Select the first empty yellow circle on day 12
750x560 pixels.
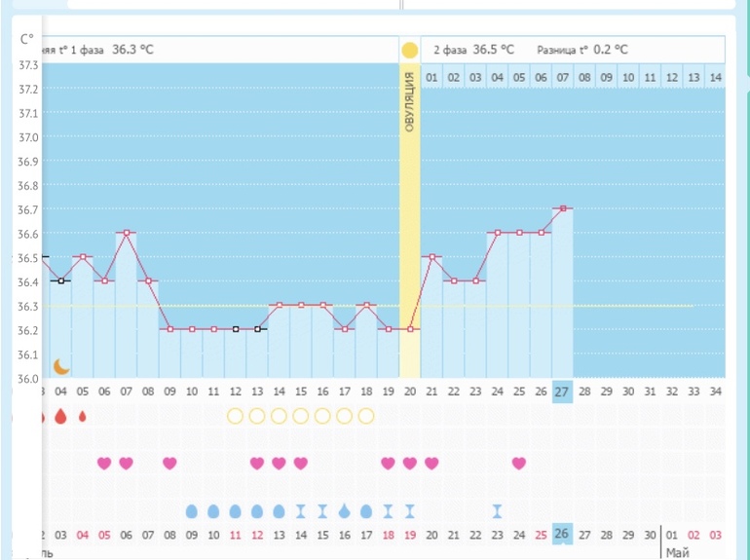tap(235, 417)
